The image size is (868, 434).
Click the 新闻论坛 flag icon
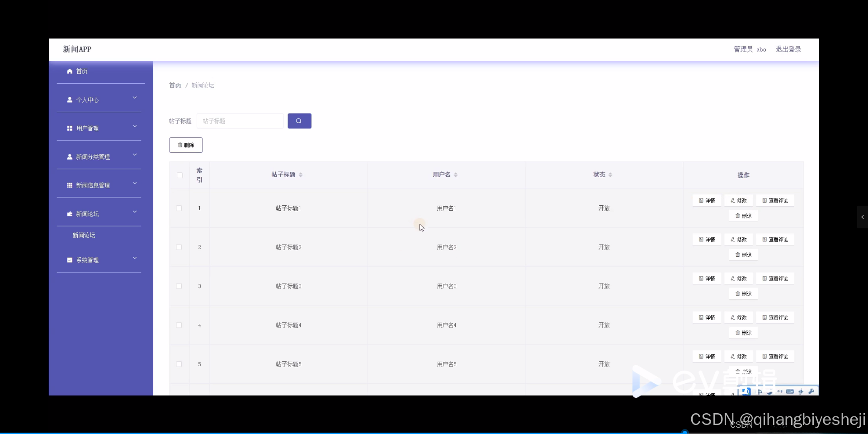pyautogui.click(x=69, y=214)
